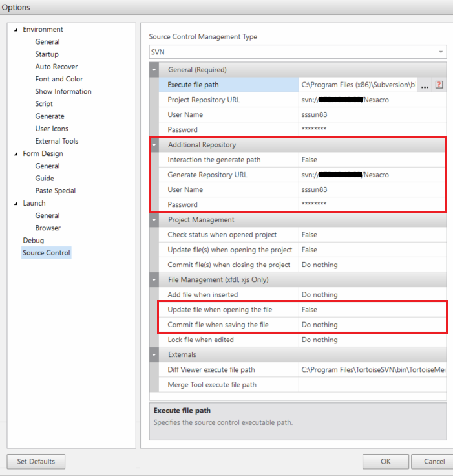Viewport: 453px width, 476px height.
Task: Toggle the Update file when opening the file value
Action: tap(372, 310)
